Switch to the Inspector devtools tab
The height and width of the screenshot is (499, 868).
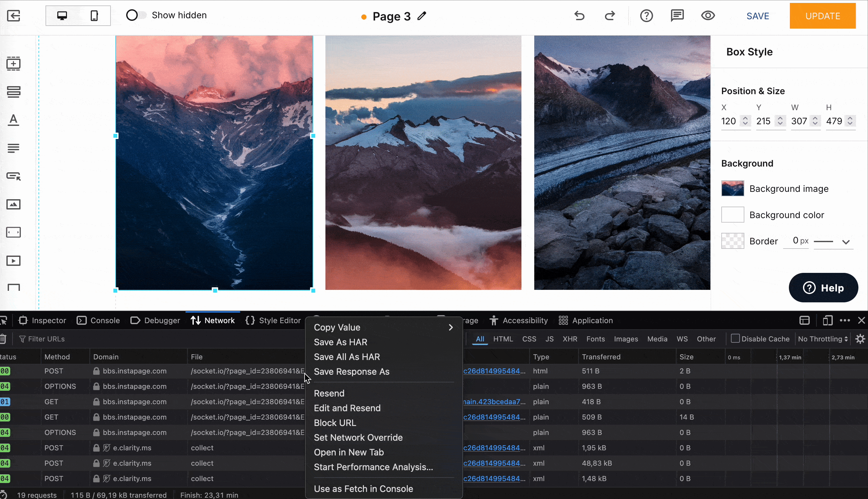point(43,321)
